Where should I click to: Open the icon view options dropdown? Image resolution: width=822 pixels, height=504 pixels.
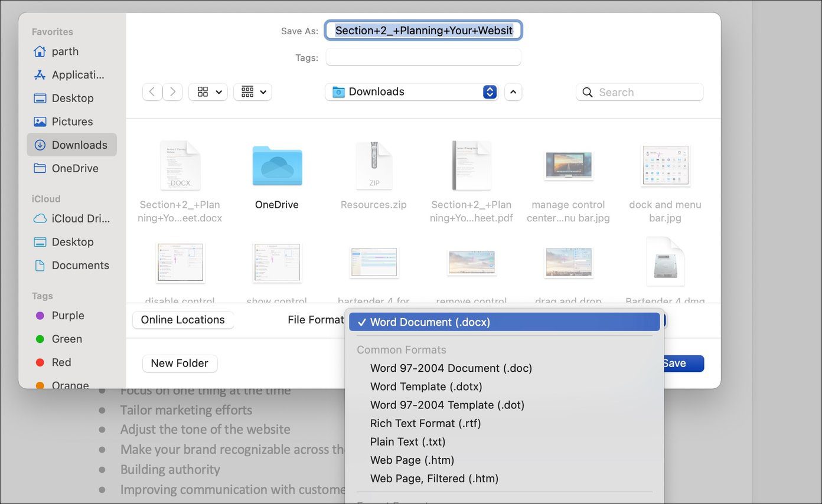click(208, 91)
